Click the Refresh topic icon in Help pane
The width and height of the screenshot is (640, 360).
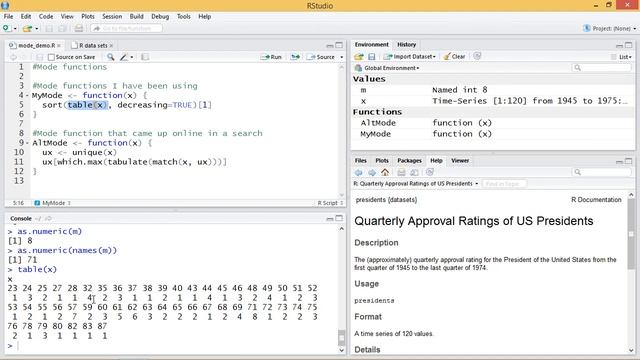point(429,172)
